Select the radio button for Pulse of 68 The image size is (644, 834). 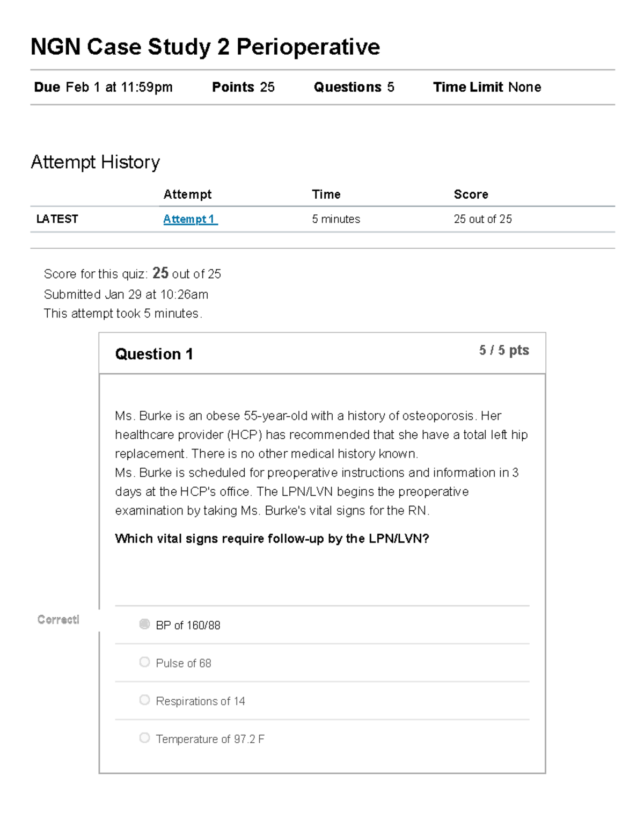coord(144,662)
